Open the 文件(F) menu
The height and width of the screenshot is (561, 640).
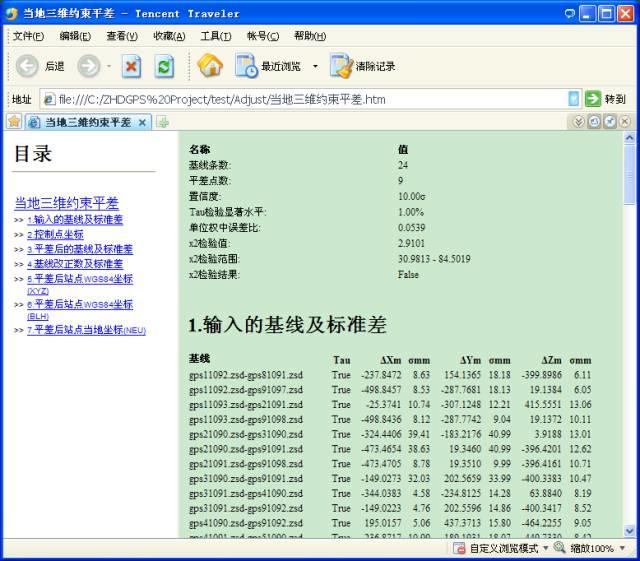coord(28,36)
